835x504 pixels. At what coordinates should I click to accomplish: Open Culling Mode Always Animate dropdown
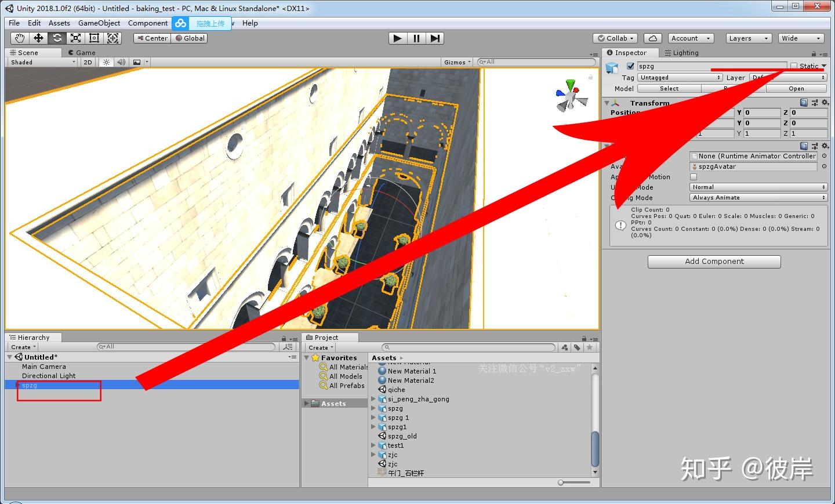tap(758, 198)
